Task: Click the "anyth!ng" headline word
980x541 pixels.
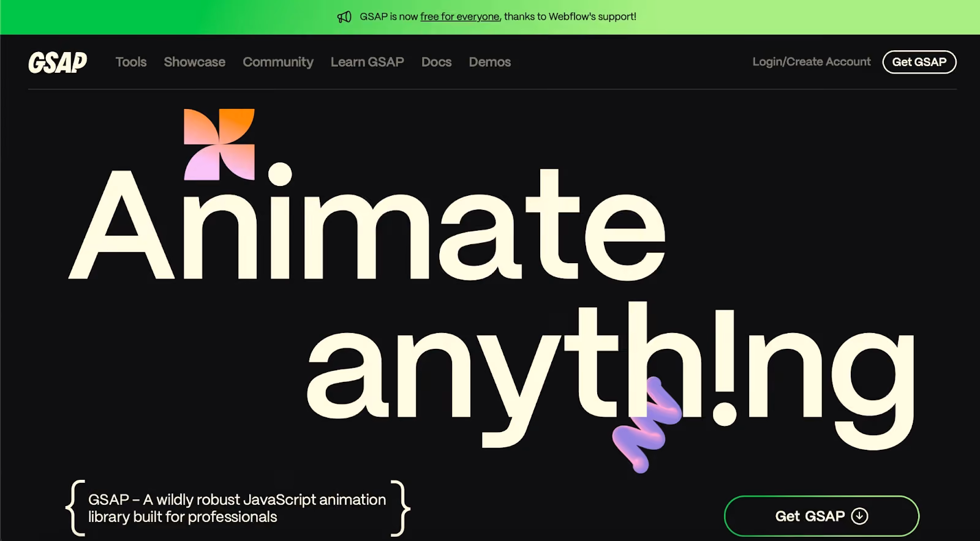Action: point(611,375)
